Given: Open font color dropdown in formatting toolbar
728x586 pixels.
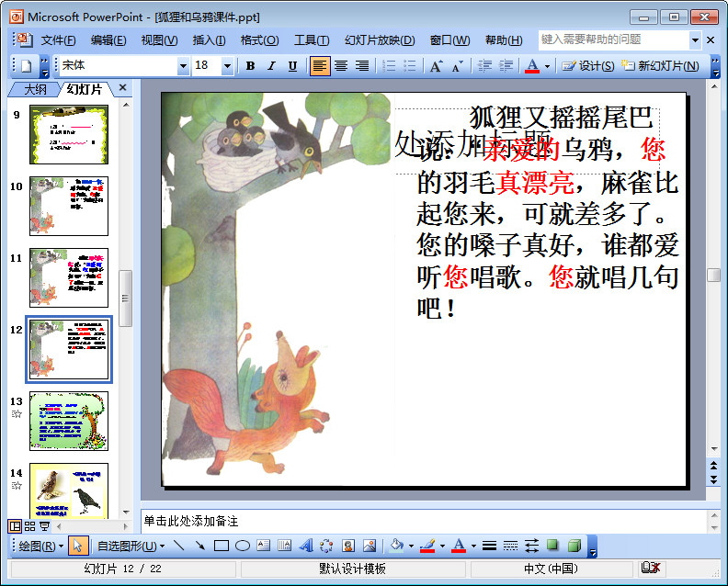Looking at the screenshot, I should (x=547, y=66).
